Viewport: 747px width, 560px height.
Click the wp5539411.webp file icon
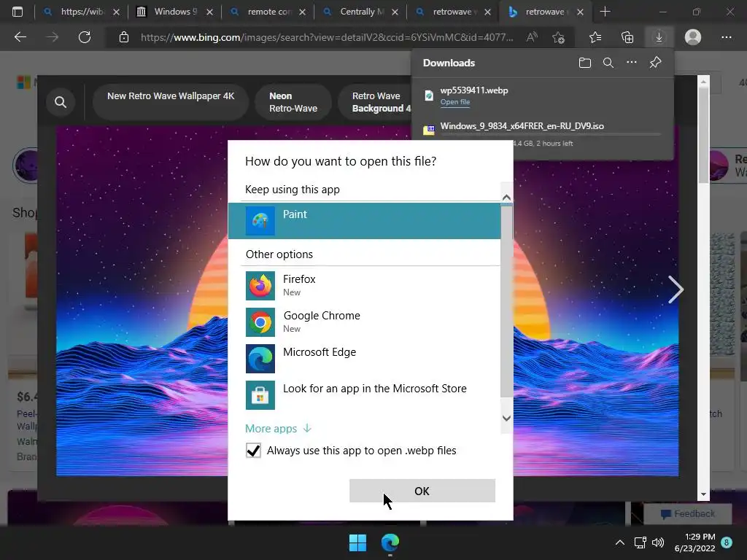(429, 96)
